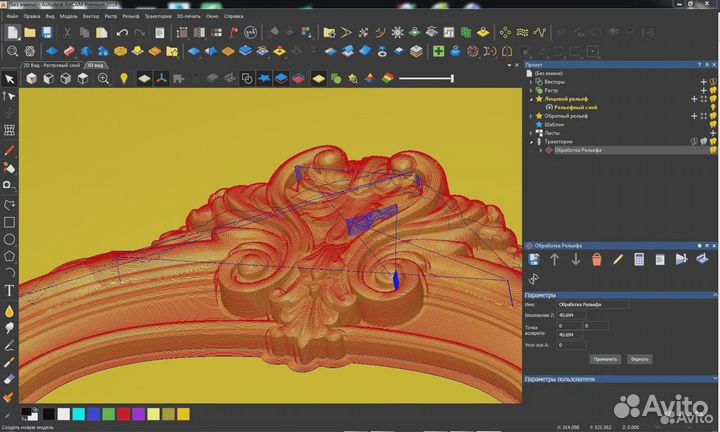Click the edit toolpath pencil icon

(x=618, y=260)
